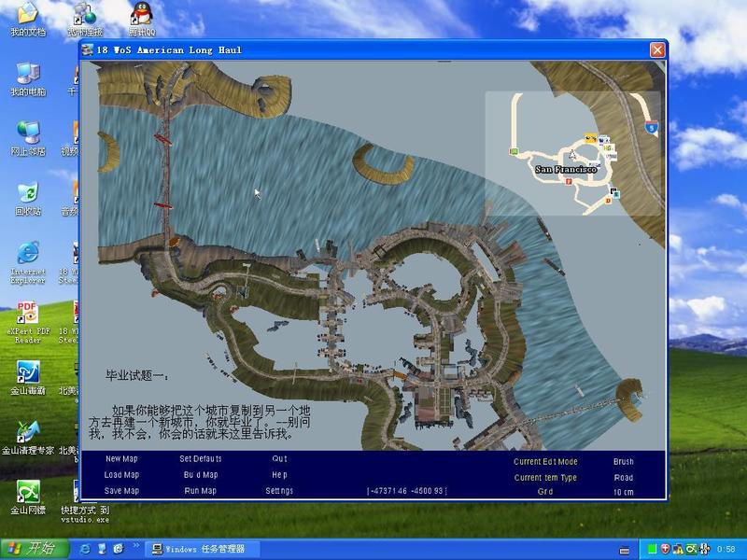Click Internet Explorer quick launch icon

pyautogui.click(x=86, y=549)
